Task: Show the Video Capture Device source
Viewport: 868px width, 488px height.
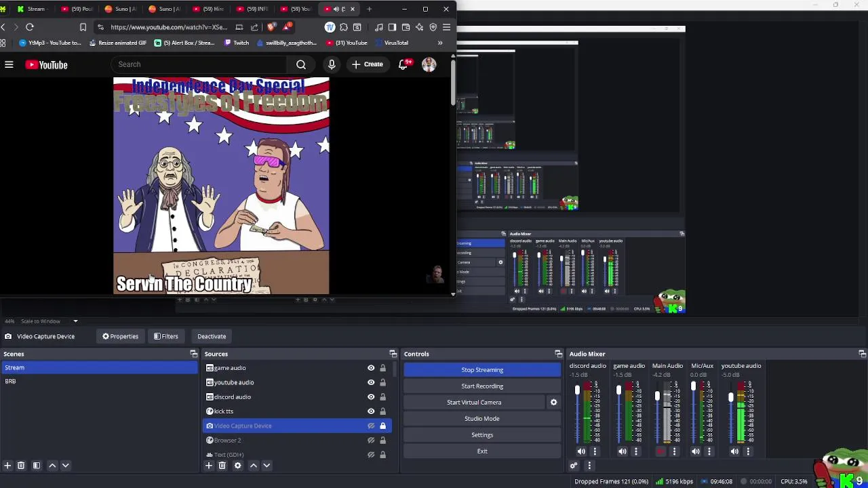Action: click(x=371, y=426)
